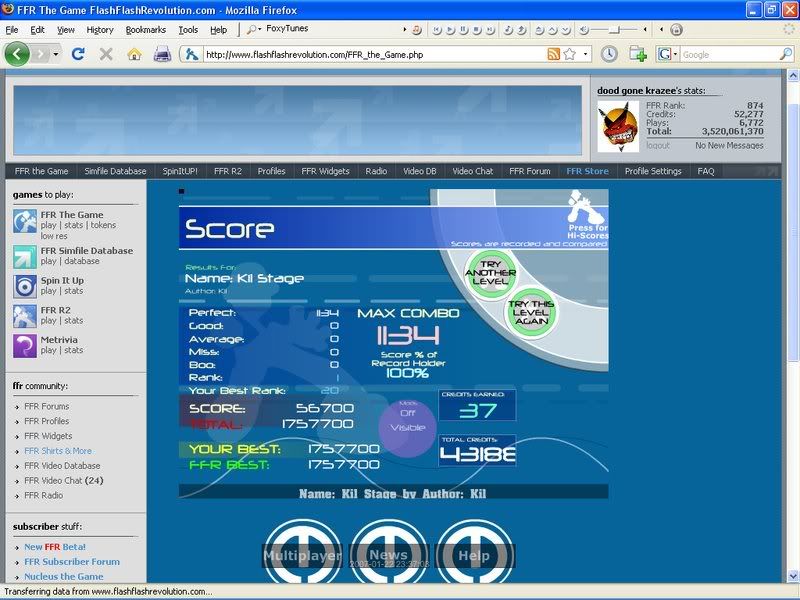This screenshot has width=800, height=600.
Task: Click the FFR Simfile Database arrow icon
Action: 25,256
